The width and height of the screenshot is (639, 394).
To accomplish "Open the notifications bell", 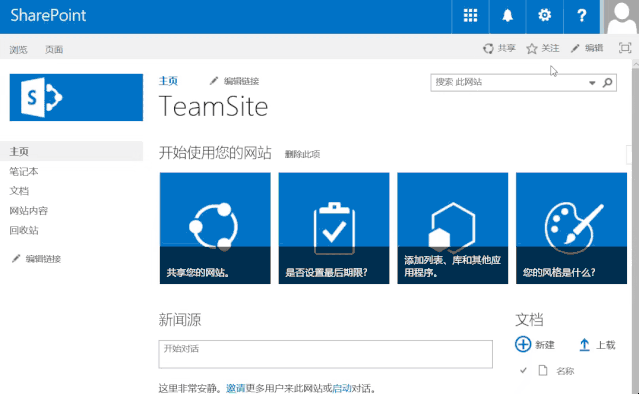I will pos(507,16).
